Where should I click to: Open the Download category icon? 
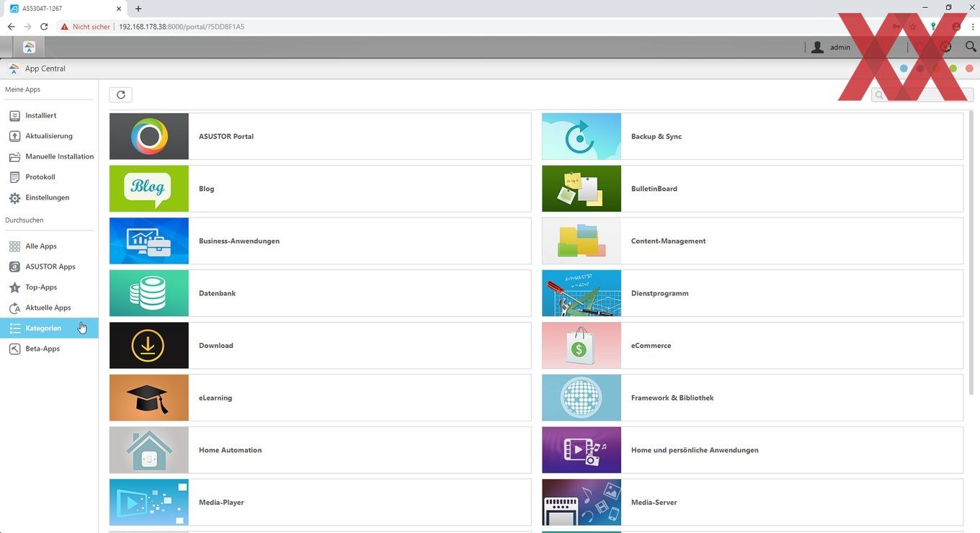pos(149,346)
